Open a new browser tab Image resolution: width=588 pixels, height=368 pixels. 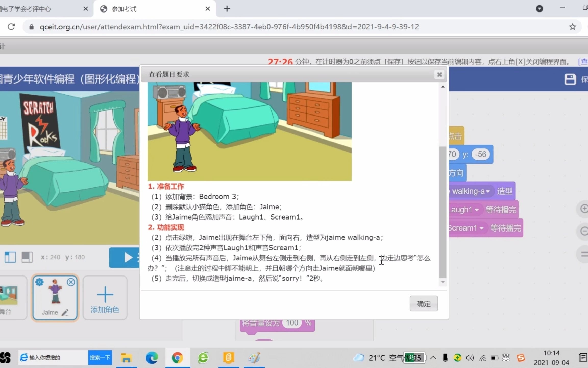coord(227,9)
